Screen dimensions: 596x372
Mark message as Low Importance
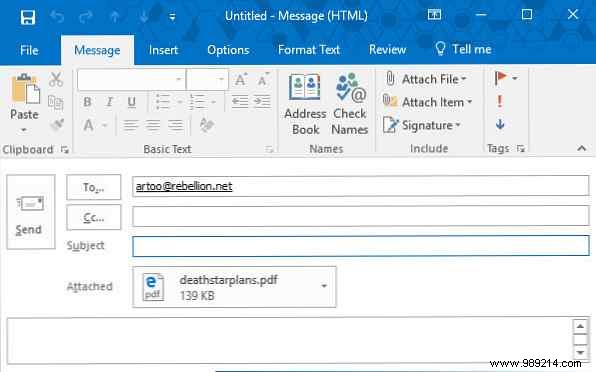pyautogui.click(x=500, y=124)
